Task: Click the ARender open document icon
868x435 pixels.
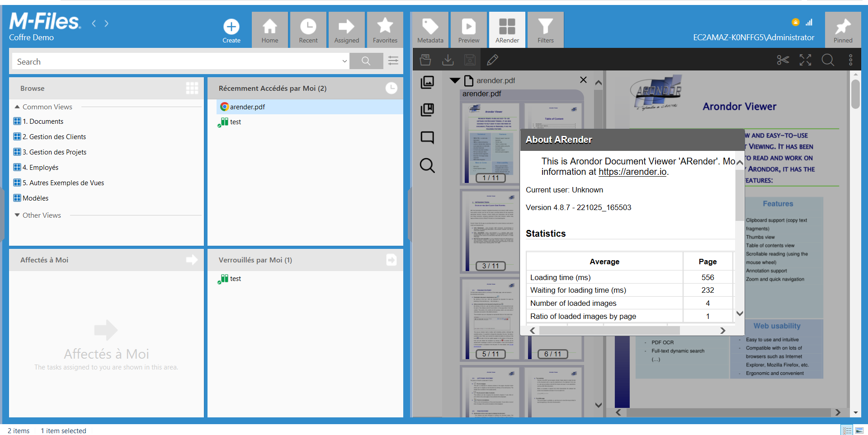Action: click(x=425, y=60)
